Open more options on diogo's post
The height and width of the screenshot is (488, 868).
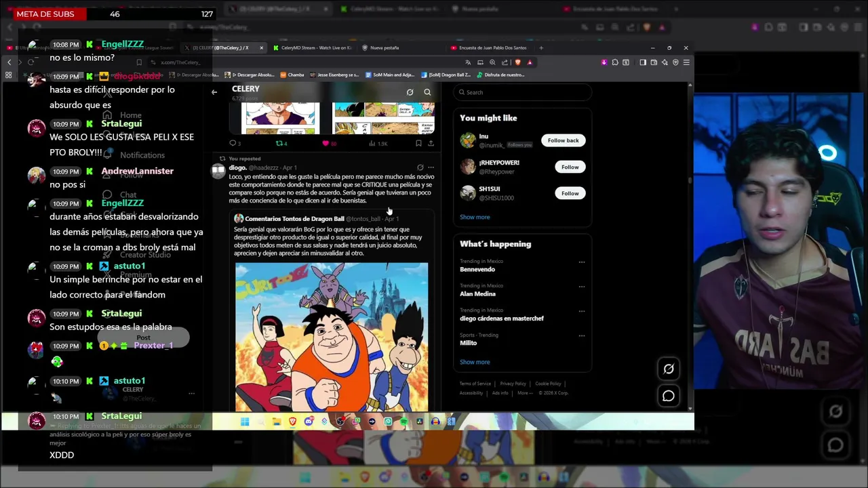tap(431, 167)
